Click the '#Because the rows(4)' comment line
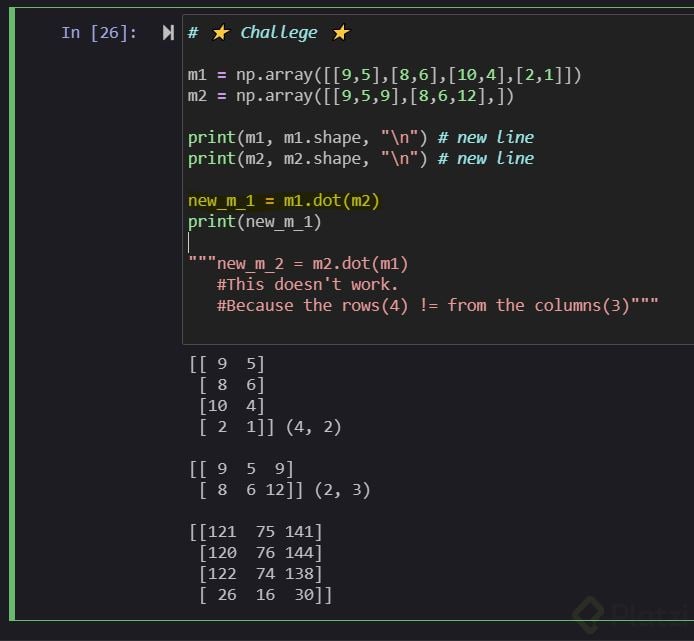This screenshot has height=641, width=694. (x=437, y=306)
